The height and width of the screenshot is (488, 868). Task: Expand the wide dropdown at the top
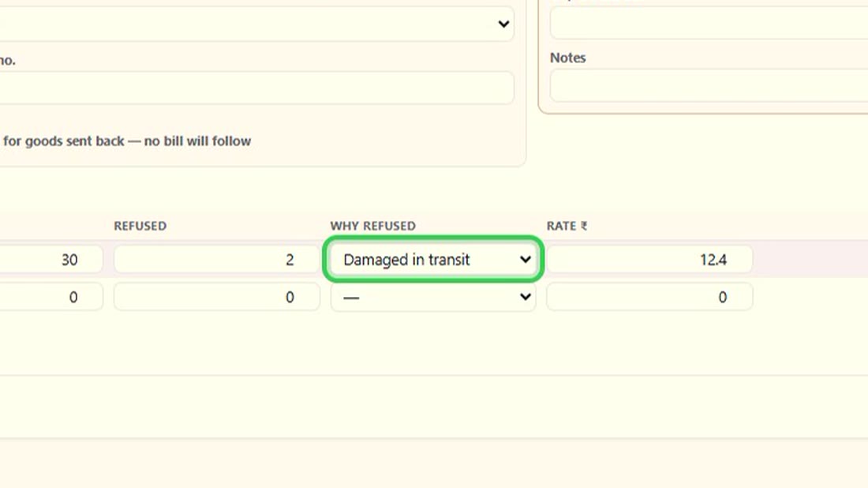coord(256,24)
